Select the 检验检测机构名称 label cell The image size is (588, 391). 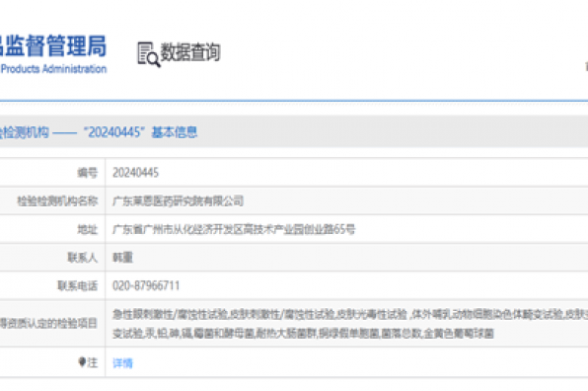pos(57,201)
